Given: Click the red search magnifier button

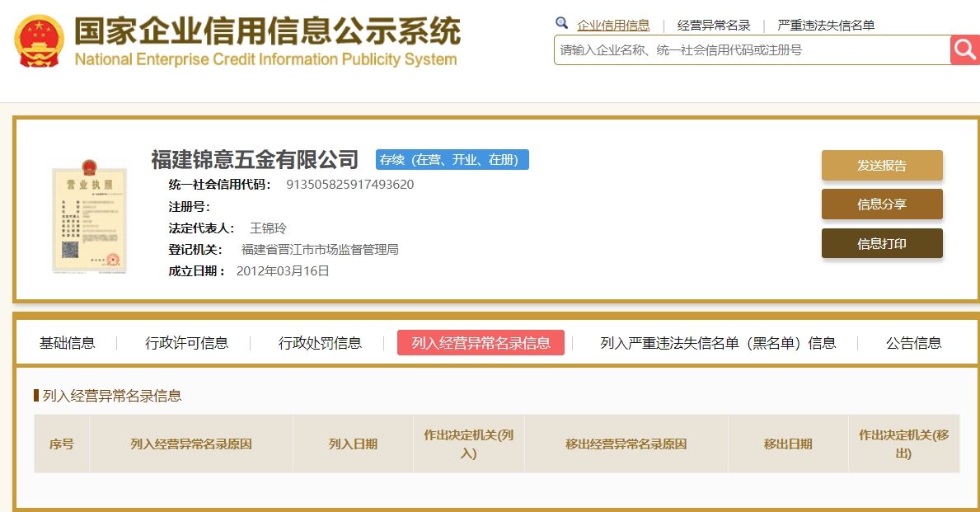Looking at the screenshot, I should [x=965, y=50].
